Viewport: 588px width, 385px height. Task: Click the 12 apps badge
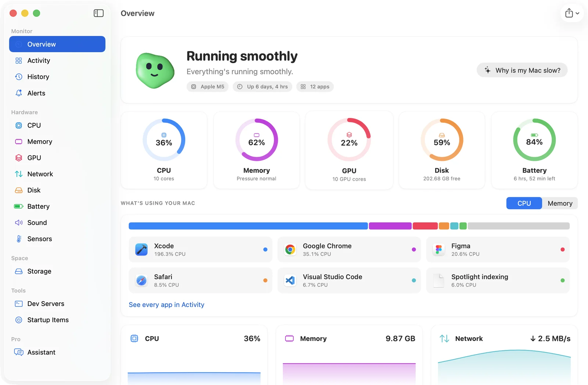click(315, 87)
